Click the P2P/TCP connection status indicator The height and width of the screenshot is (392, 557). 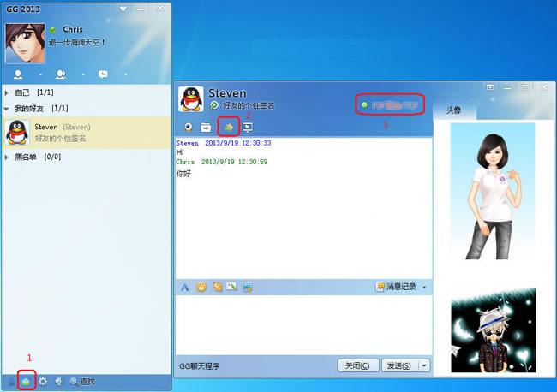click(390, 105)
